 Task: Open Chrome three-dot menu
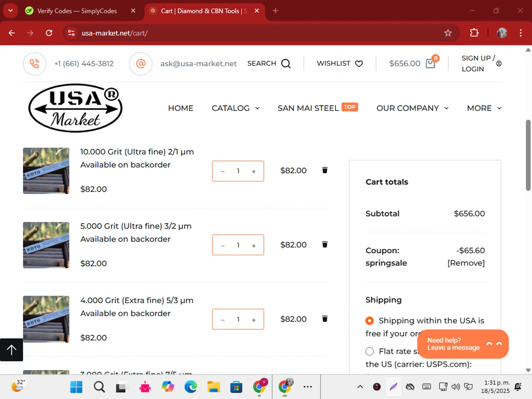(521, 33)
